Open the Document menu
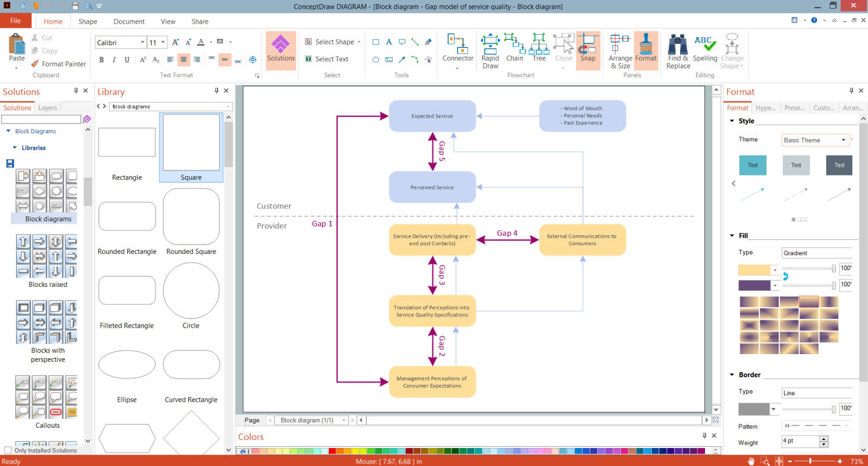The height and width of the screenshot is (466, 868). pyautogui.click(x=129, y=21)
